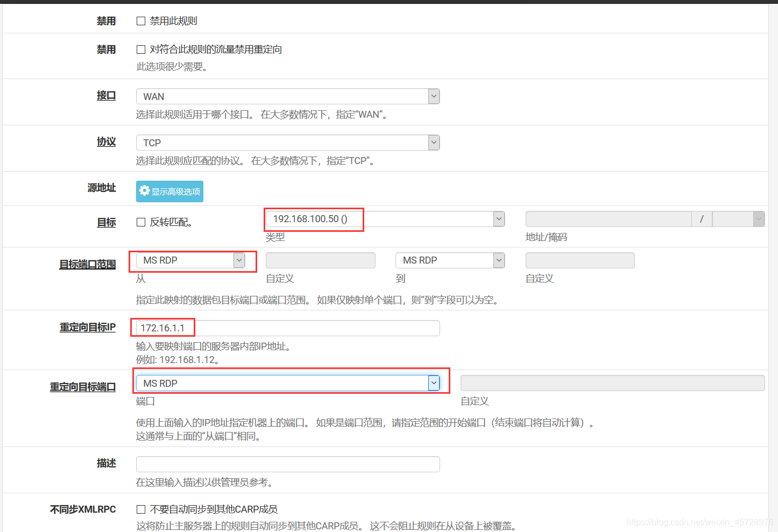This screenshot has width=778, height=532.
Task: Check 对符合此规则的流量禁用重定向
Action: tap(141, 49)
